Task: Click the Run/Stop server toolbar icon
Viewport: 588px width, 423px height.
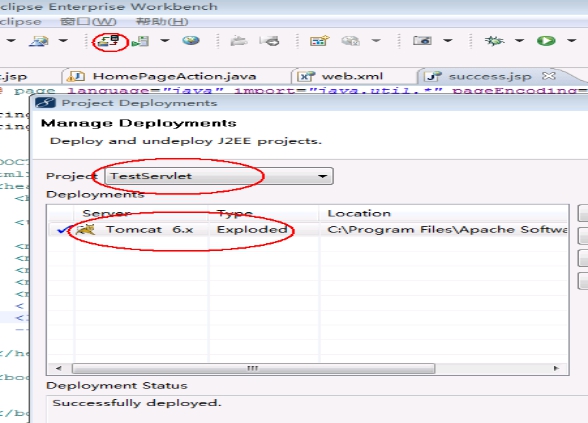Action: pos(141,41)
